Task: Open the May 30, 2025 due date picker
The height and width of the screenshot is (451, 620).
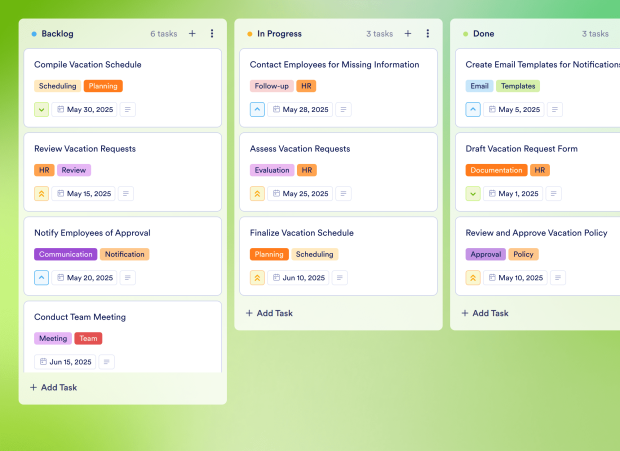Action: point(85,109)
